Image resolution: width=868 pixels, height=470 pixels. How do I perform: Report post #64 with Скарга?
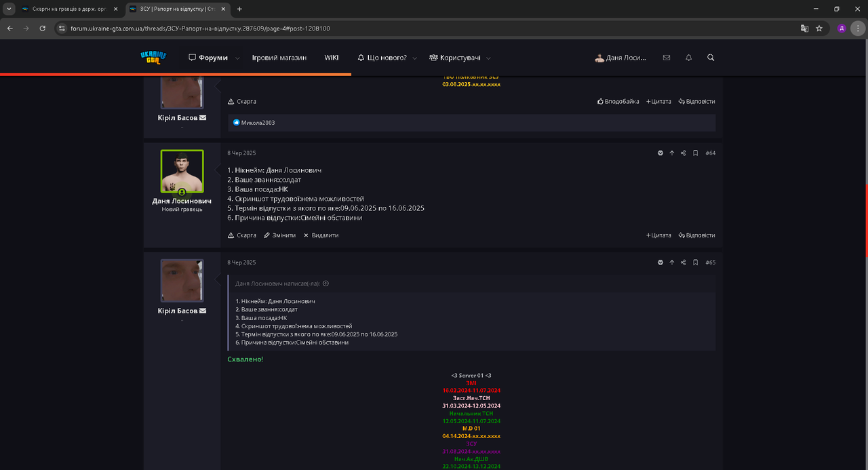242,235
